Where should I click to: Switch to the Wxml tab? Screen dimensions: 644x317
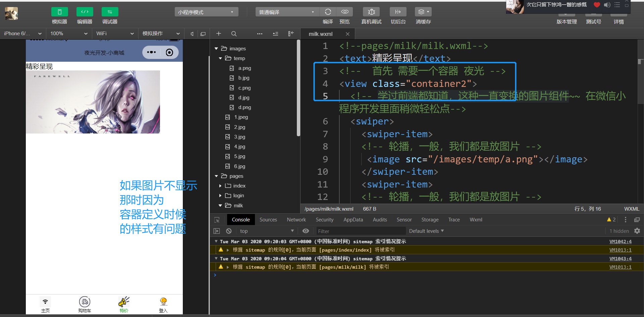pos(476,220)
